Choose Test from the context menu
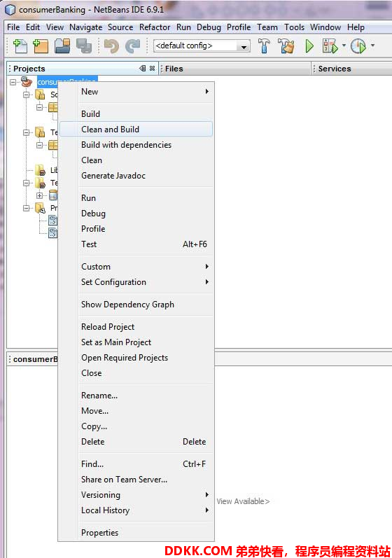This screenshot has height=558, width=392. [136, 244]
